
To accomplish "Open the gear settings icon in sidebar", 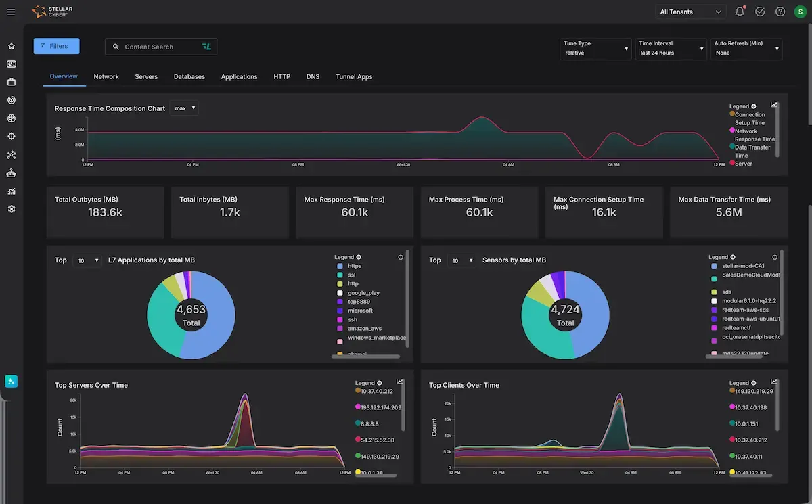I will pos(12,209).
